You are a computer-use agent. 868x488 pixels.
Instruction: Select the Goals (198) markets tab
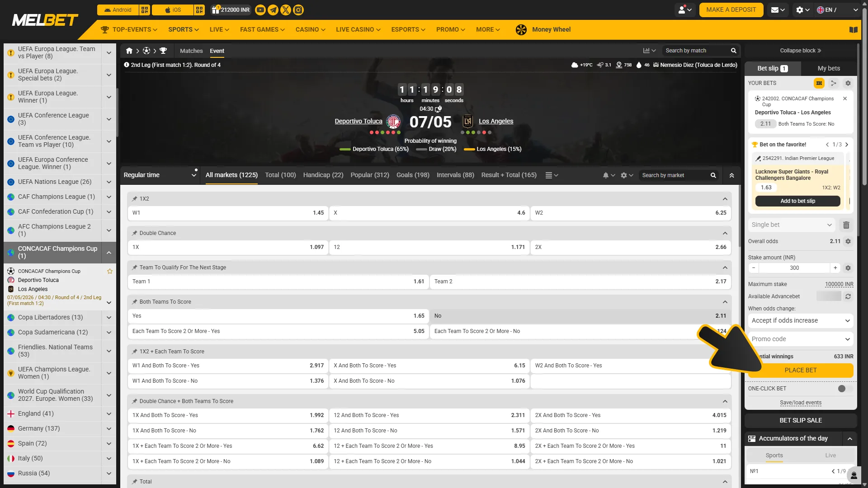[413, 175]
